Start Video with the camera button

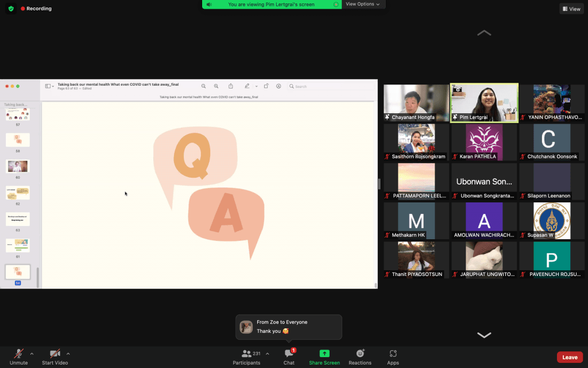tap(55, 356)
